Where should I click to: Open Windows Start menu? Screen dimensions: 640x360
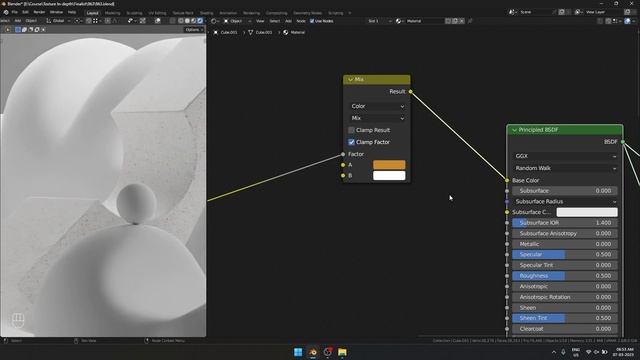tap(298, 352)
